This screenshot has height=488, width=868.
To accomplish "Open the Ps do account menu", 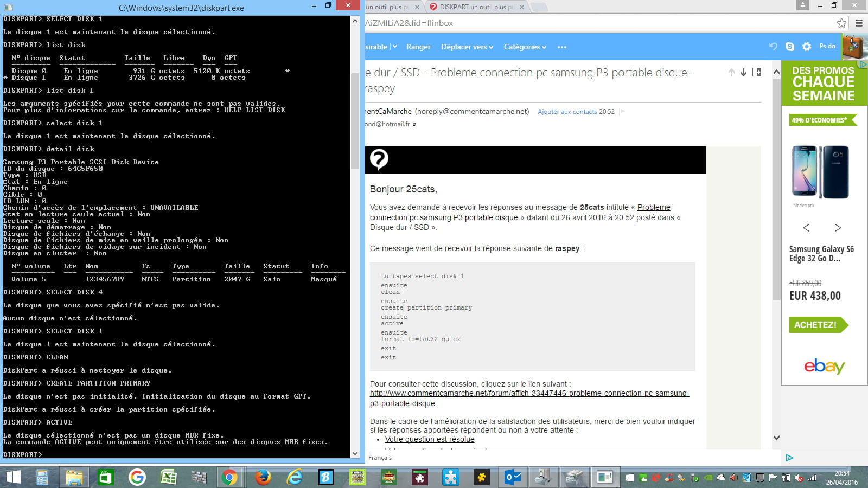I will [x=827, y=46].
